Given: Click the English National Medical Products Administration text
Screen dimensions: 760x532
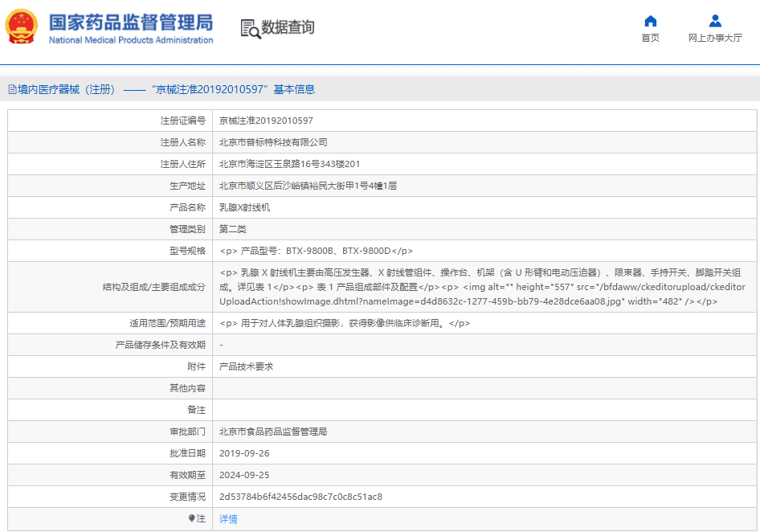Looking at the screenshot, I should [131, 40].
